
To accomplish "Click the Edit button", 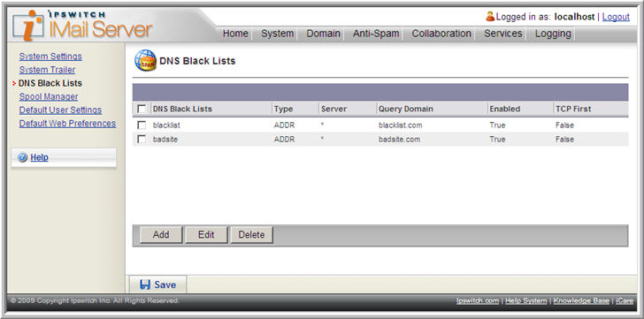I will [206, 235].
